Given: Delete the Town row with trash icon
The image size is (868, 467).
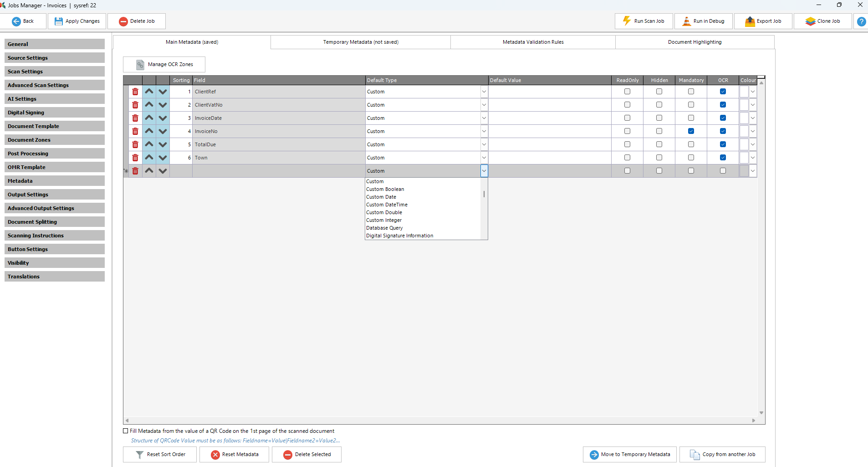Looking at the screenshot, I should pyautogui.click(x=135, y=158).
